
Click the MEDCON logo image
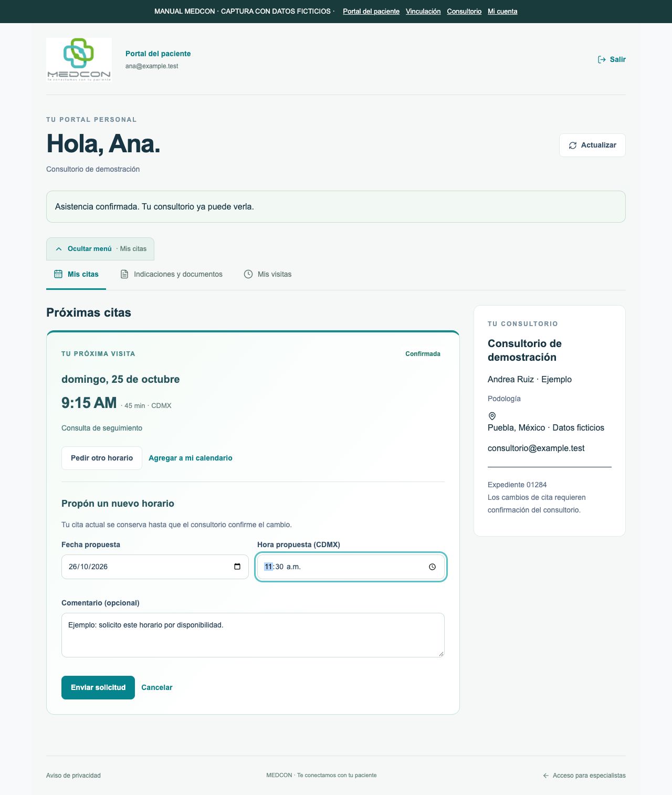point(79,59)
